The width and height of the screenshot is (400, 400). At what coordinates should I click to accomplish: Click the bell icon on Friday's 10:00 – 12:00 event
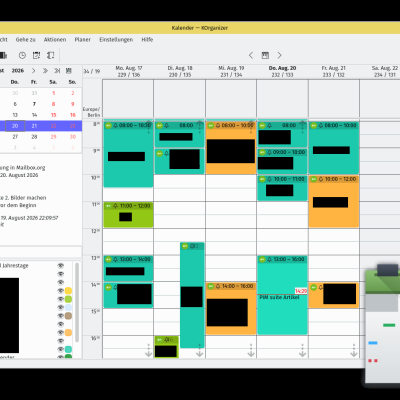click(321, 179)
